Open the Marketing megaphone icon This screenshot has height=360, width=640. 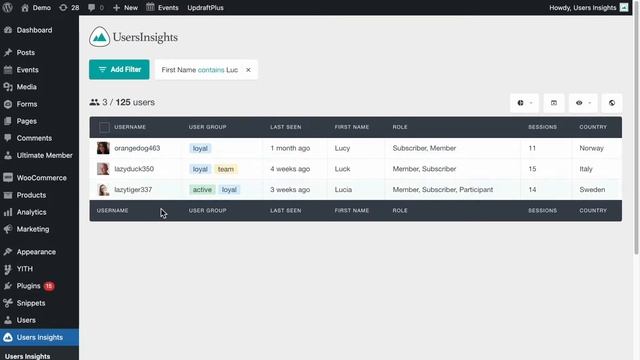coord(8,229)
